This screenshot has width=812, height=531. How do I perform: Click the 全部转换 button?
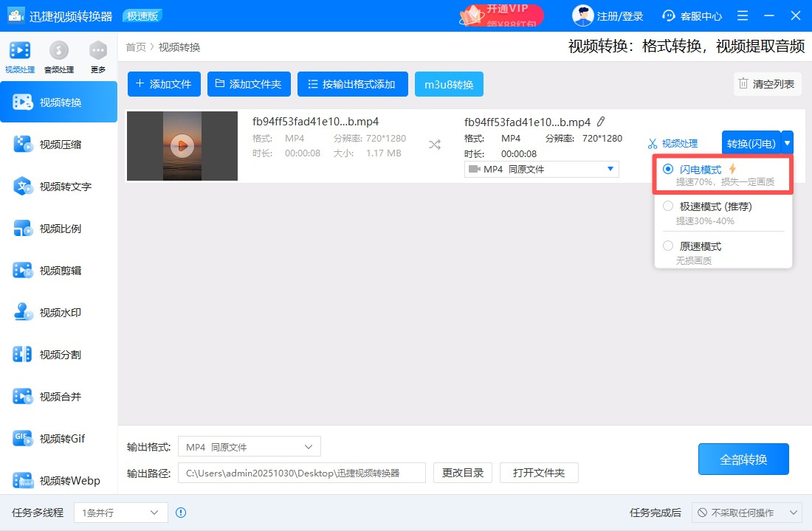pyautogui.click(x=743, y=459)
